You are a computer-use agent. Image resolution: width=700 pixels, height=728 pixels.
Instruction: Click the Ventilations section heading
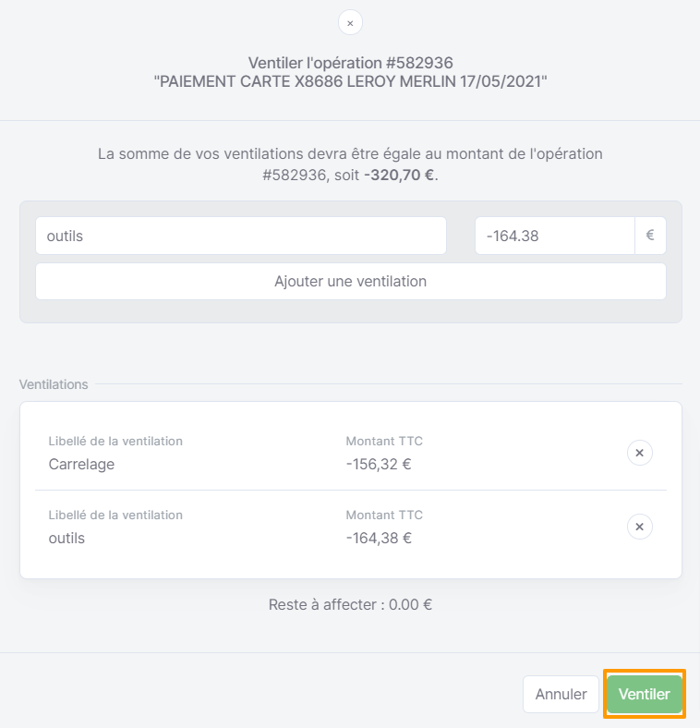pyautogui.click(x=54, y=384)
